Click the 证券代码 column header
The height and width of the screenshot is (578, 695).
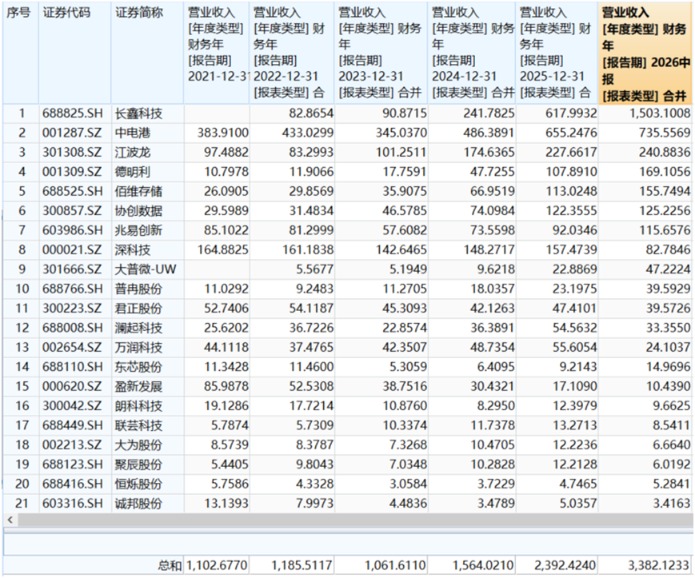tap(74, 53)
